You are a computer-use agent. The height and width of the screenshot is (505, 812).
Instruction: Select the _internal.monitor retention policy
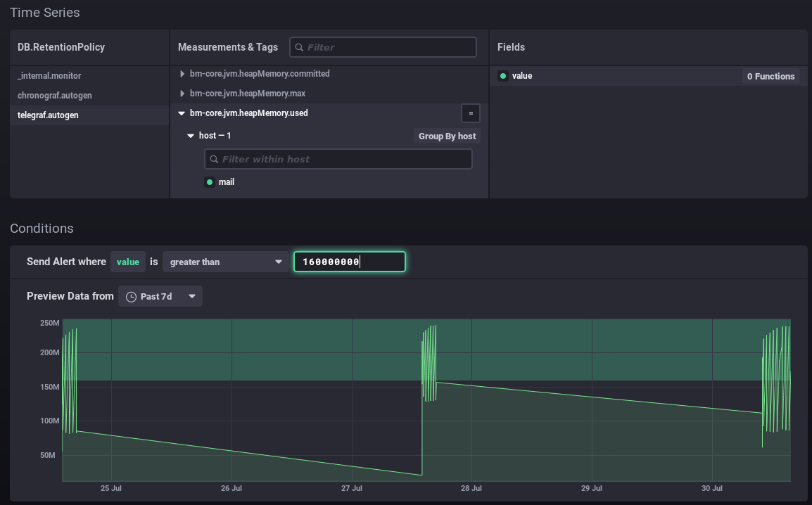[x=49, y=76]
